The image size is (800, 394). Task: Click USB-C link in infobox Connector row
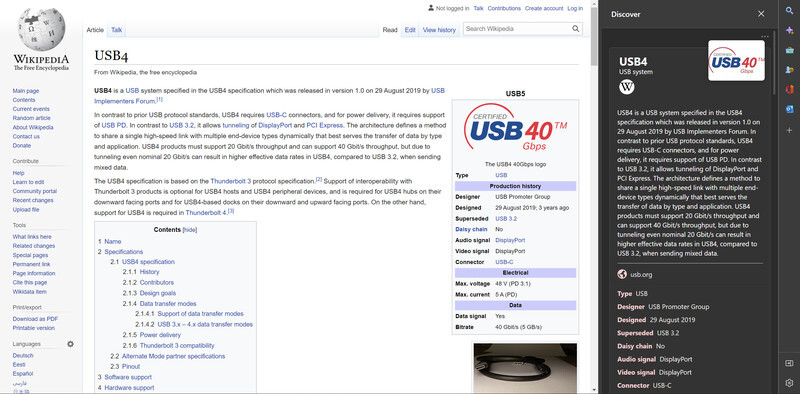pyautogui.click(x=504, y=262)
